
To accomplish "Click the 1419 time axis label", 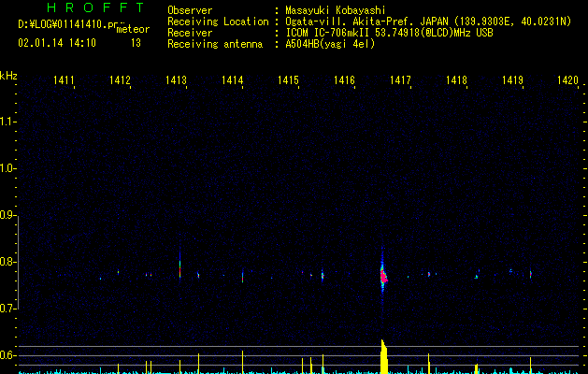I will [x=512, y=80].
